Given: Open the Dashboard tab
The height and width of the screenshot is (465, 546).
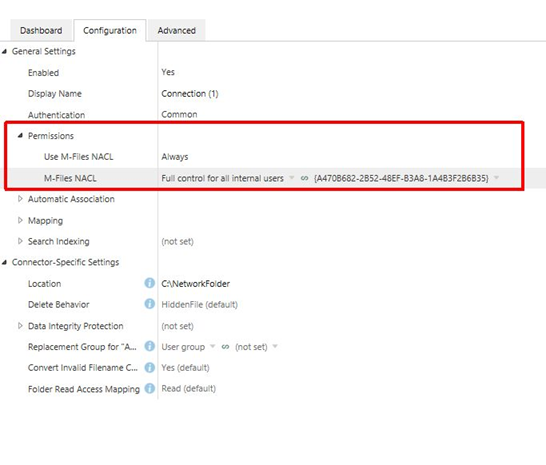Looking at the screenshot, I should coord(41,31).
